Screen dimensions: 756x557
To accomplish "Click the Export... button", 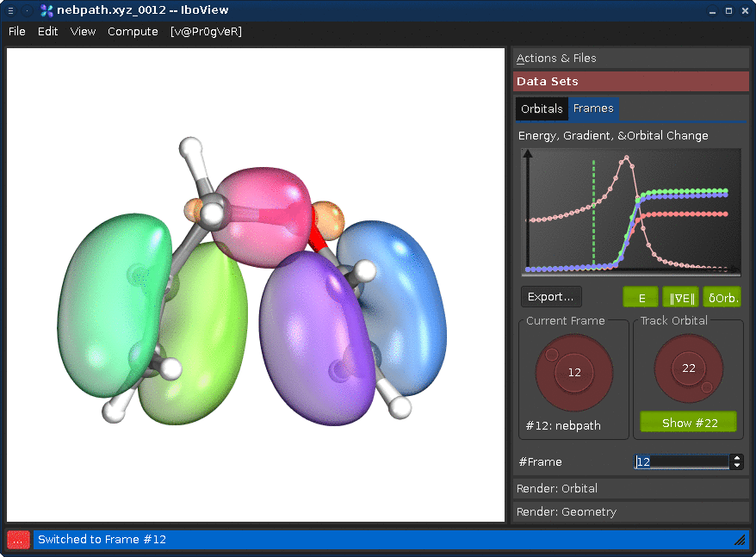I will pos(551,297).
